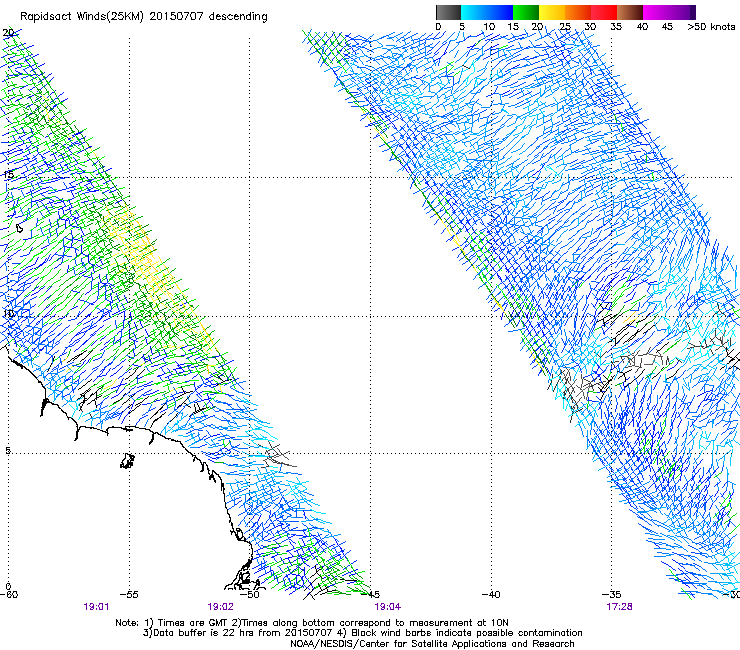Click the '0' label under the color bar
The height and width of the screenshot is (650, 740).
[x=438, y=27]
